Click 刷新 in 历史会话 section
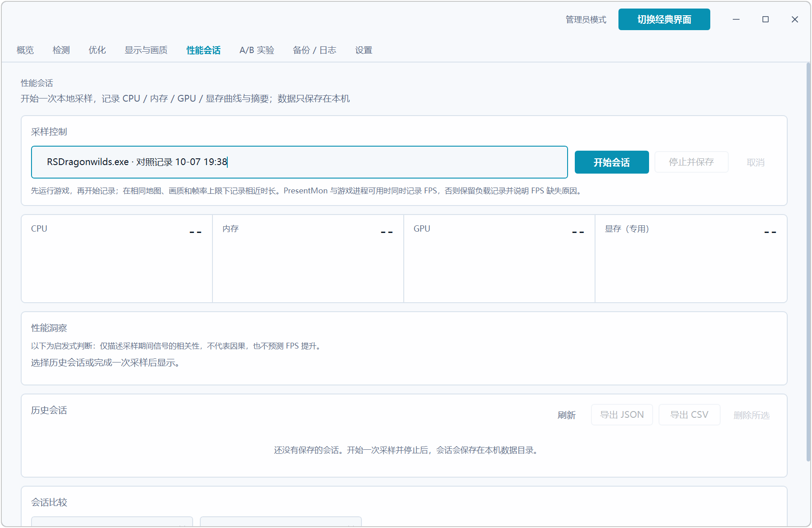 (x=567, y=415)
